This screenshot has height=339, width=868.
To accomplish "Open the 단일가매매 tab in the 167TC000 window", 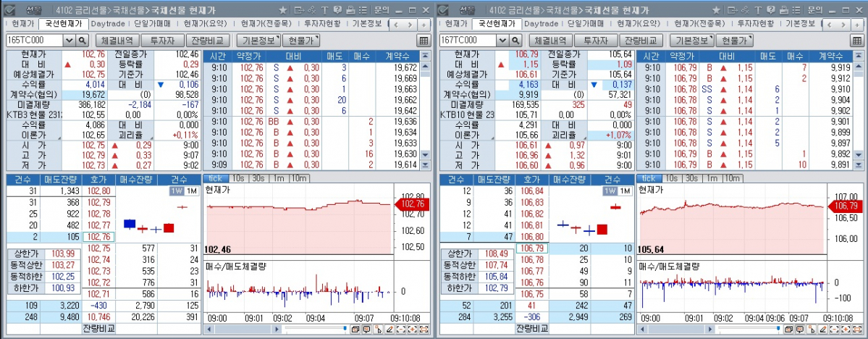I will pos(585,23).
